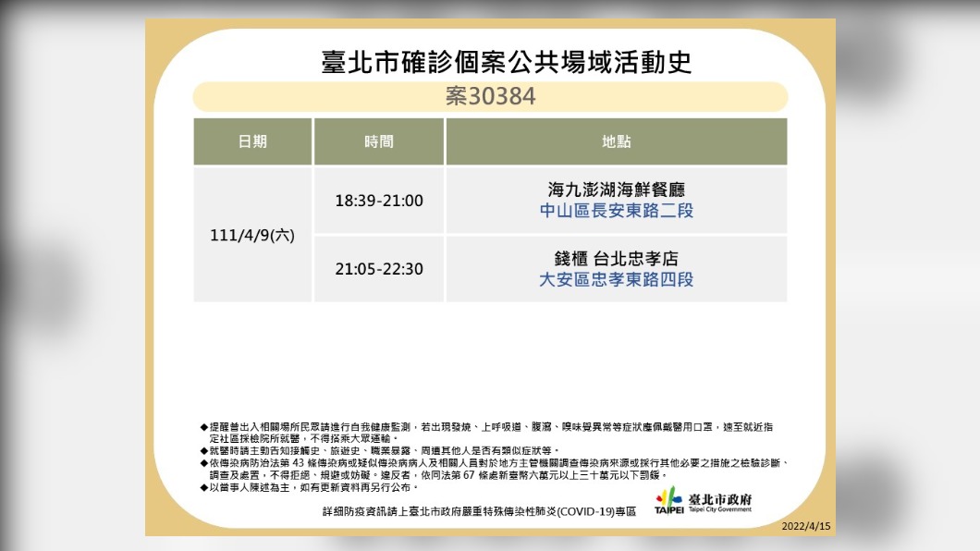Click the 時間 column header
Image resolution: width=980 pixels, height=551 pixels.
[379, 141]
